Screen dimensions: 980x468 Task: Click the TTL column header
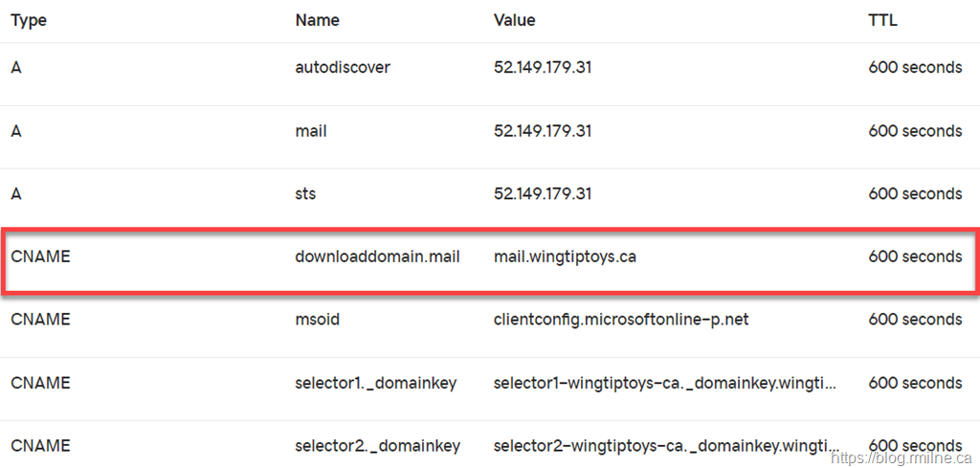[882, 20]
